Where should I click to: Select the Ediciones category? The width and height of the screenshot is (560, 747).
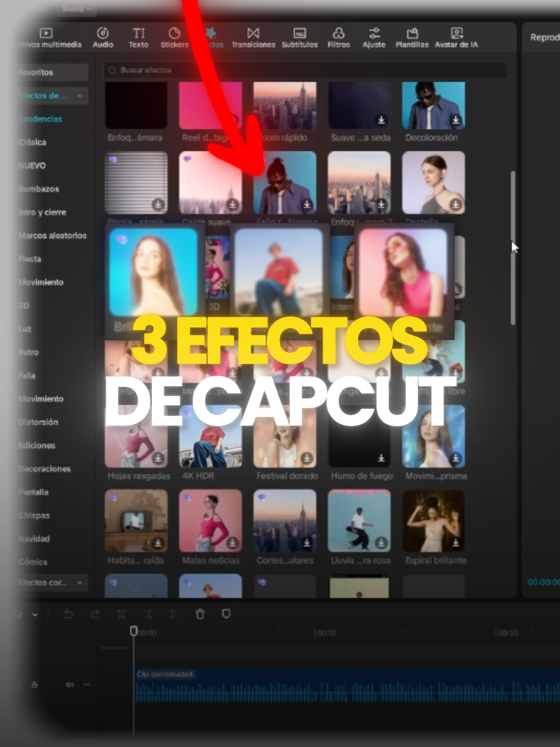[x=37, y=446]
